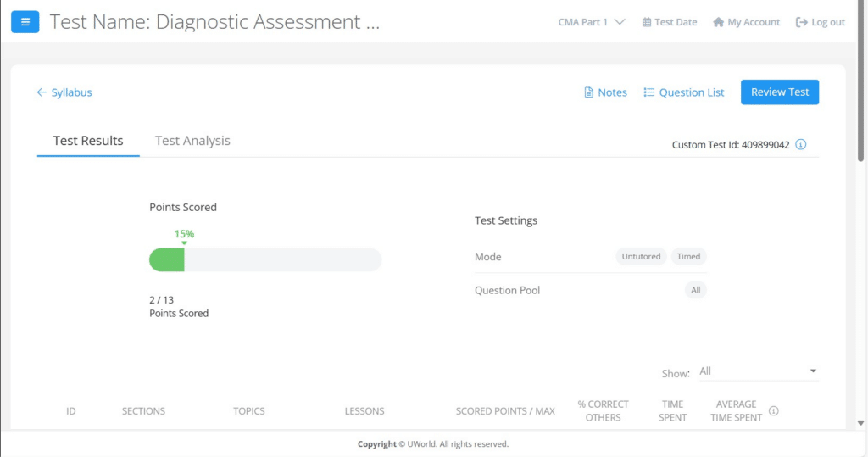Click the 2 / 13 score text

pyautogui.click(x=162, y=299)
